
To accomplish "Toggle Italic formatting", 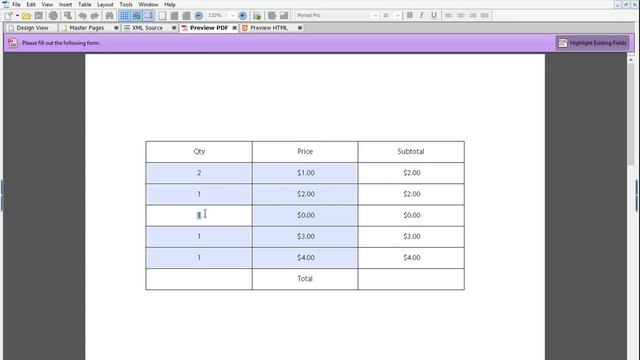I will click(422, 16).
